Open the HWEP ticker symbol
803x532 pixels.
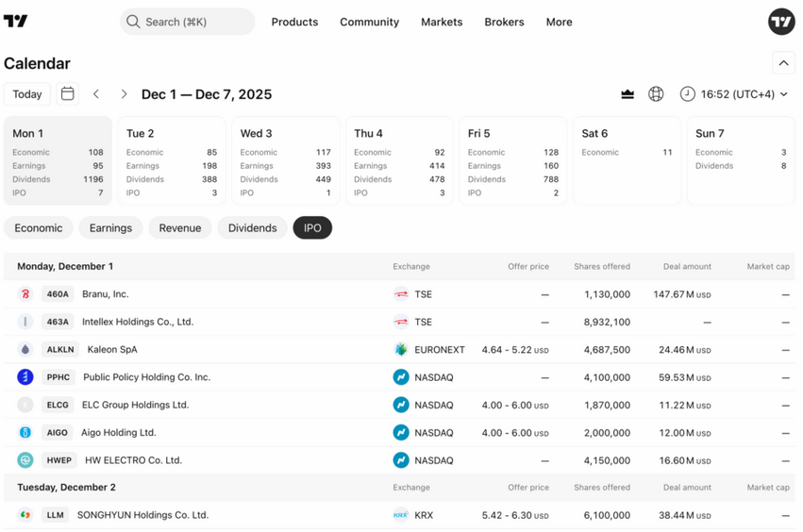pyautogui.click(x=59, y=459)
